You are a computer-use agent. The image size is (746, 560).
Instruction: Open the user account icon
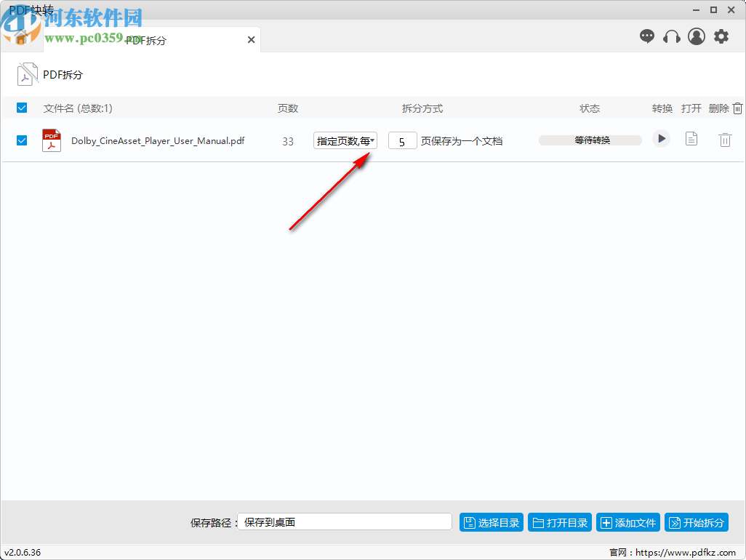click(696, 36)
